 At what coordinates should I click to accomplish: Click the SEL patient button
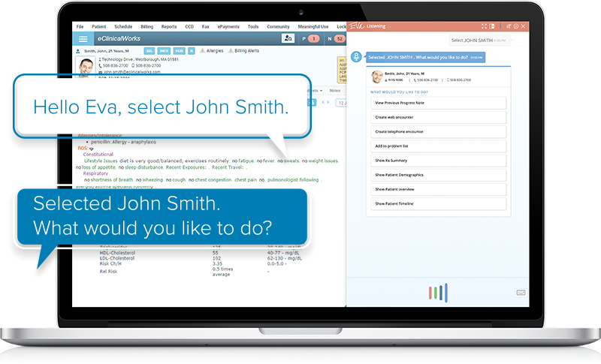149,51
